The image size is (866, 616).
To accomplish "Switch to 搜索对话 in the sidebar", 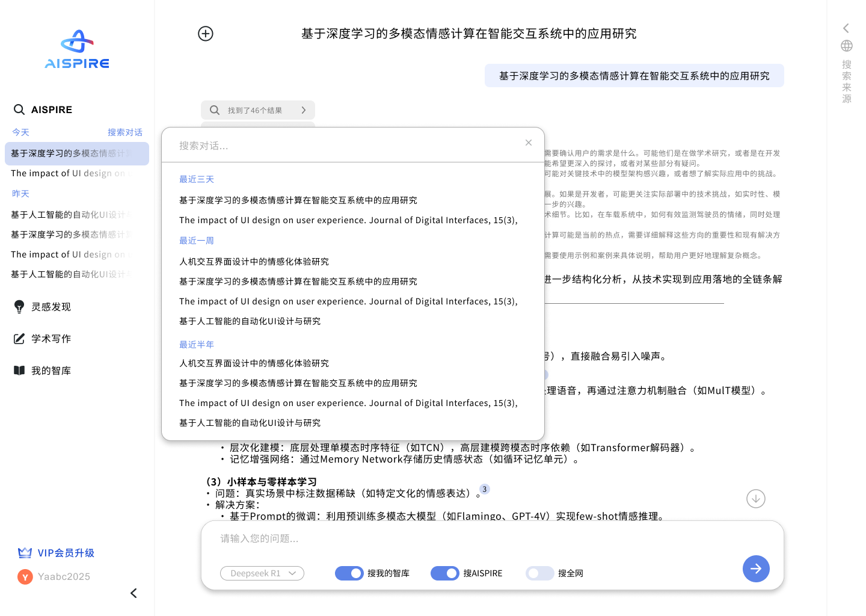I will (125, 132).
